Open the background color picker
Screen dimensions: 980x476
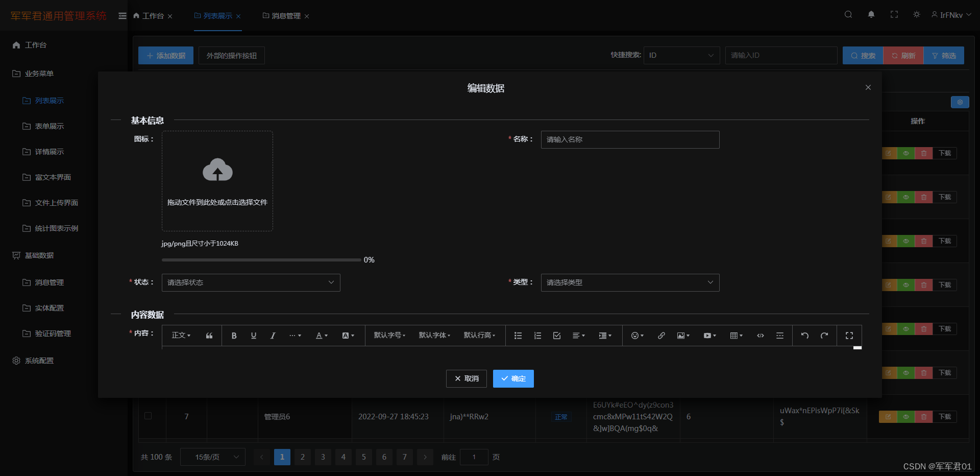pos(348,336)
